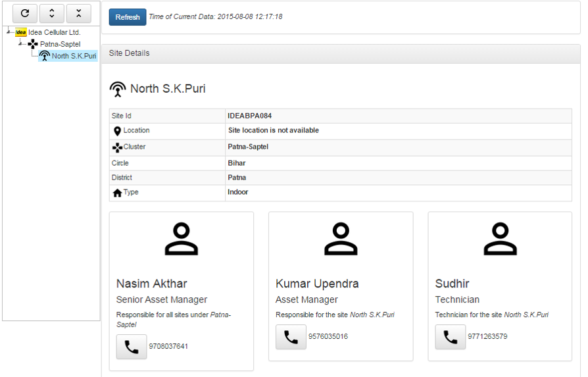Click Sudhir's person avatar icon
The width and height of the screenshot is (588, 377).
pos(501,239)
